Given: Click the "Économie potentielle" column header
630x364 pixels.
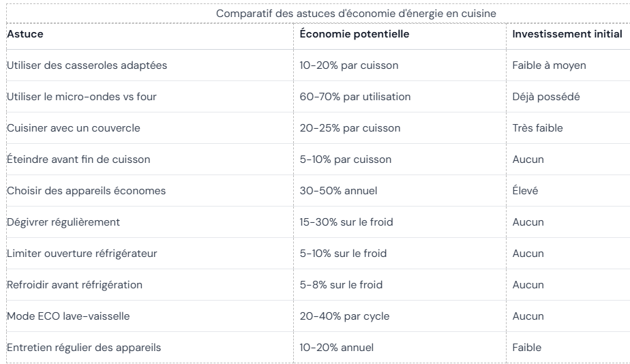Looking at the screenshot, I should [x=355, y=34].
